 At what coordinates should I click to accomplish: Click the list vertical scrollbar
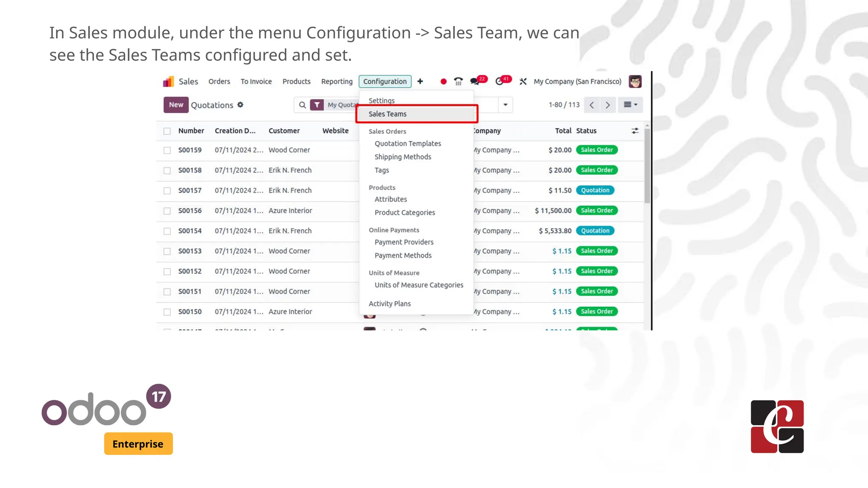(x=647, y=166)
